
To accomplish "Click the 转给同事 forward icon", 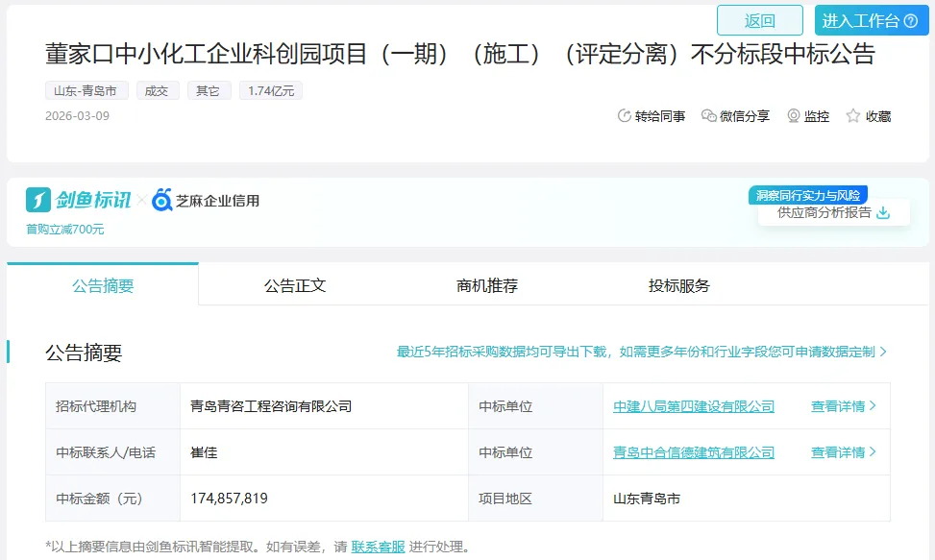I will click(x=624, y=116).
